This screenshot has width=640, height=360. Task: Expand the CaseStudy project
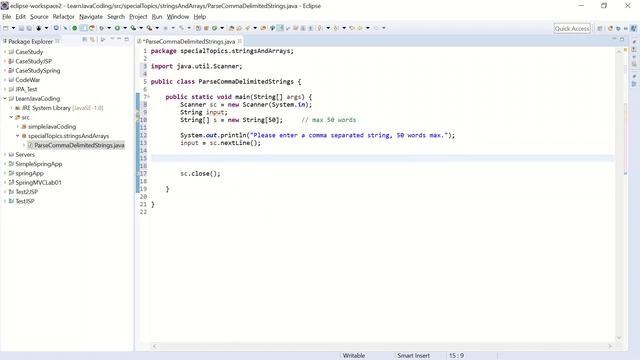coord(5,52)
